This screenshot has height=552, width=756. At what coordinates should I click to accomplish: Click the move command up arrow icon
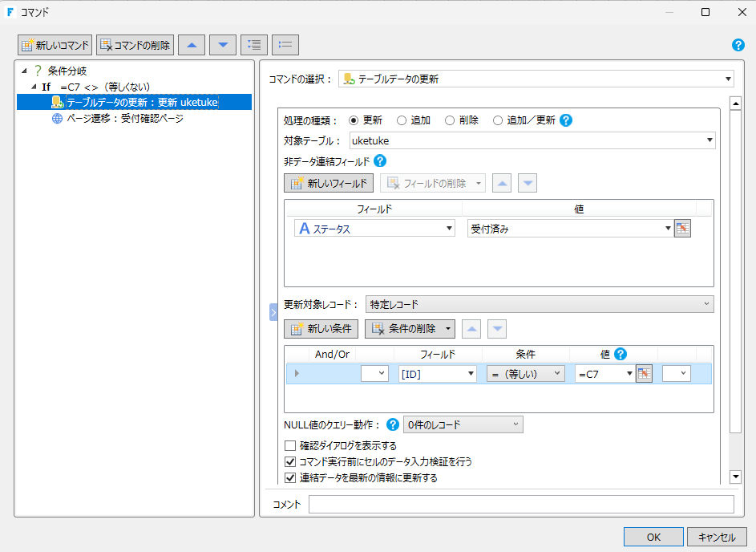pos(191,45)
